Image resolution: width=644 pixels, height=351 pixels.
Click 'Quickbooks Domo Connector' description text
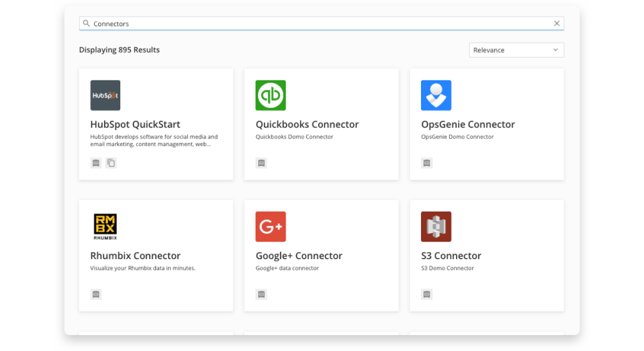294,137
